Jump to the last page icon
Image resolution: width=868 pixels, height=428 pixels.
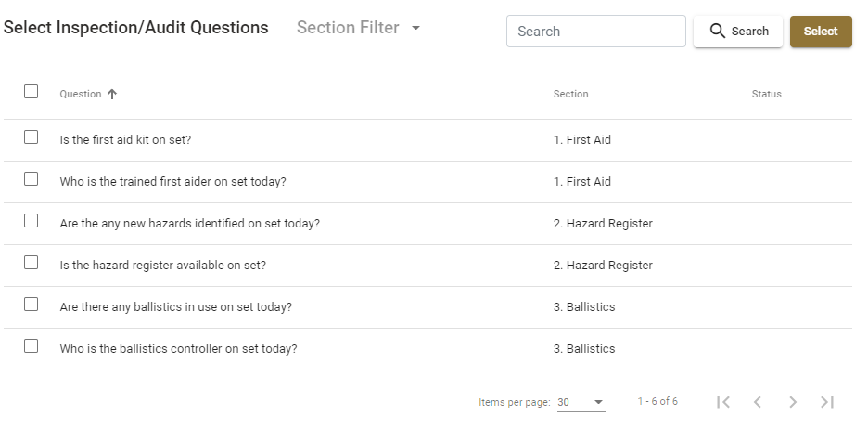coord(827,402)
